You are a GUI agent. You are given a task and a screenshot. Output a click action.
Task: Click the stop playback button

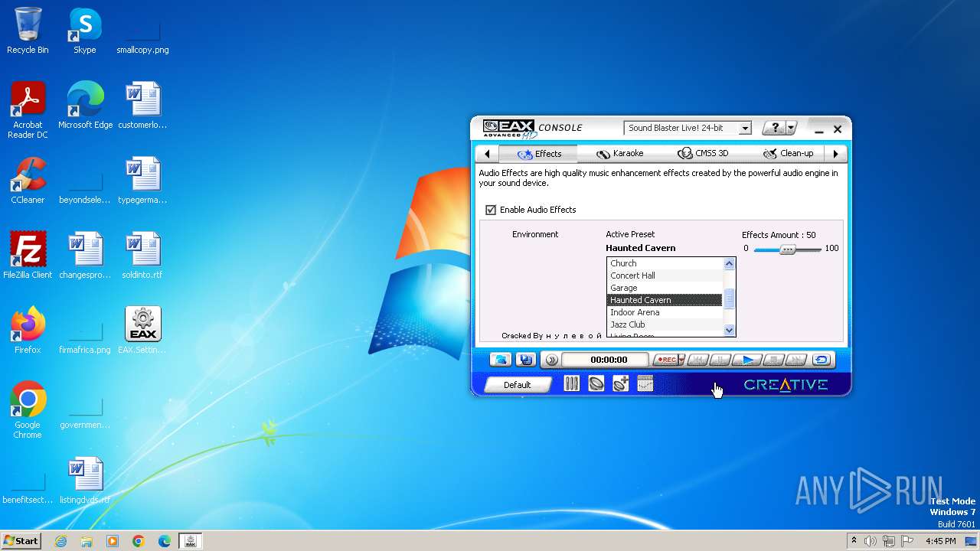pos(773,360)
